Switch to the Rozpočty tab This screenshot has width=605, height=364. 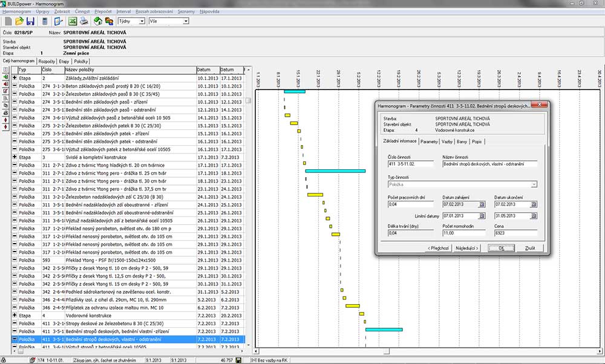[47, 61]
